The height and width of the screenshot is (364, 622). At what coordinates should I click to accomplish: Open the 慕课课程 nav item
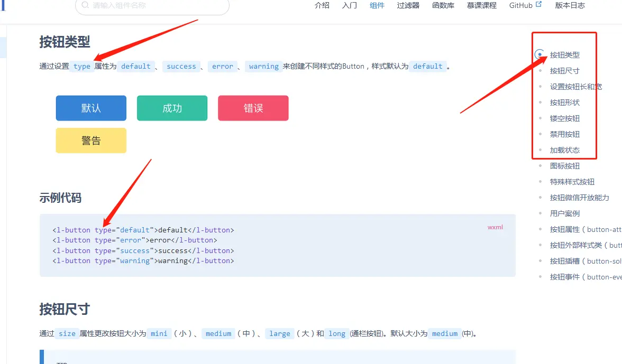point(481,5)
